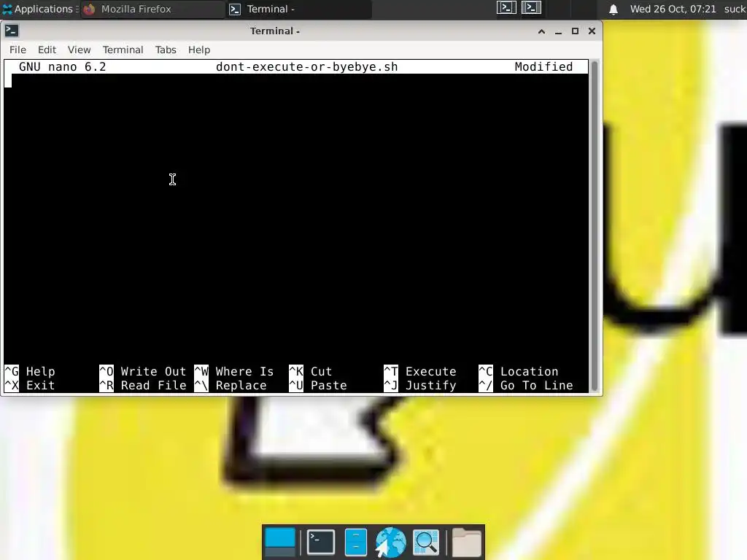747x560 pixels.
Task: Click the ^/ Go To Line shortcut label
Action: click(x=525, y=385)
